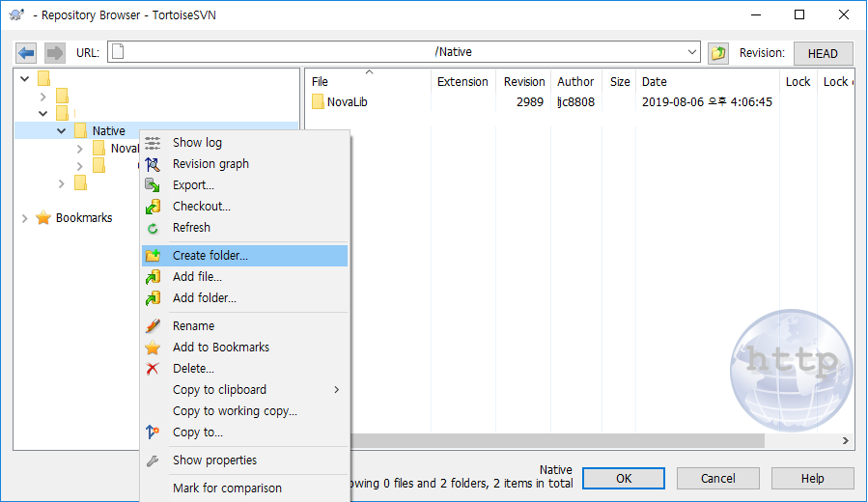Choose Show log from context menu
Image resolution: width=868 pixels, height=502 pixels.
coord(244,143)
